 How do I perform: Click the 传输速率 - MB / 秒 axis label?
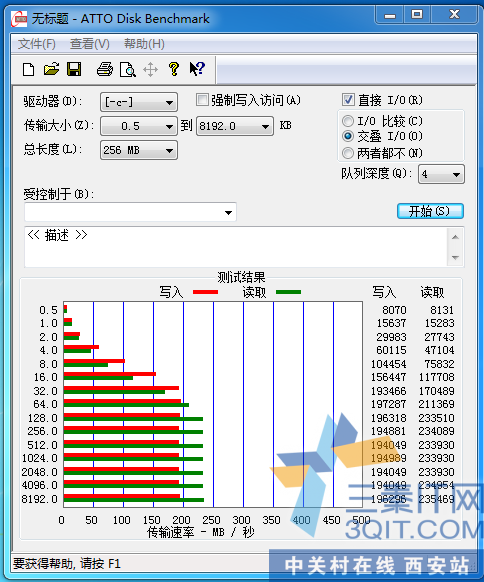(x=200, y=532)
